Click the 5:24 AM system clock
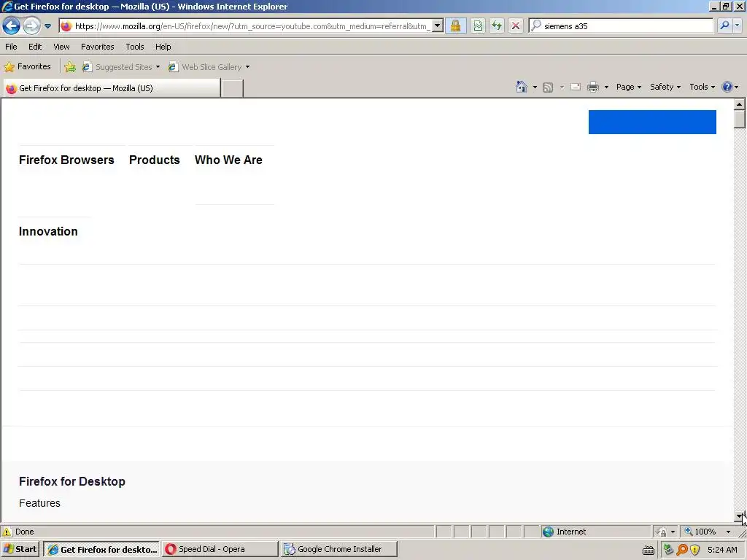The width and height of the screenshot is (747, 560). coord(722,550)
